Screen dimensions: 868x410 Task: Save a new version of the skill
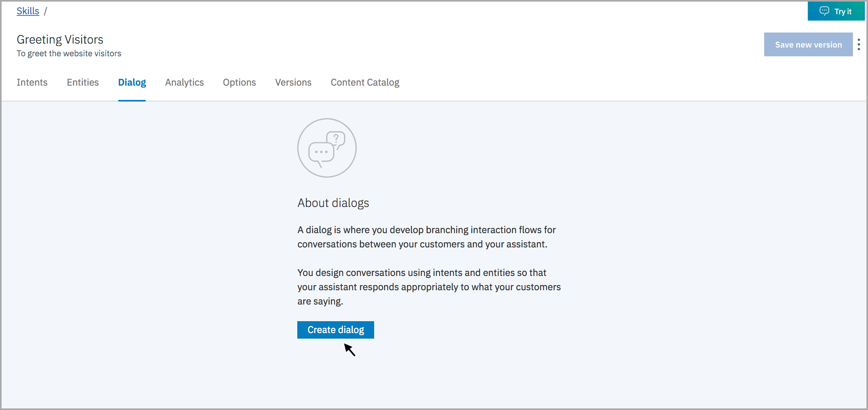(x=809, y=44)
